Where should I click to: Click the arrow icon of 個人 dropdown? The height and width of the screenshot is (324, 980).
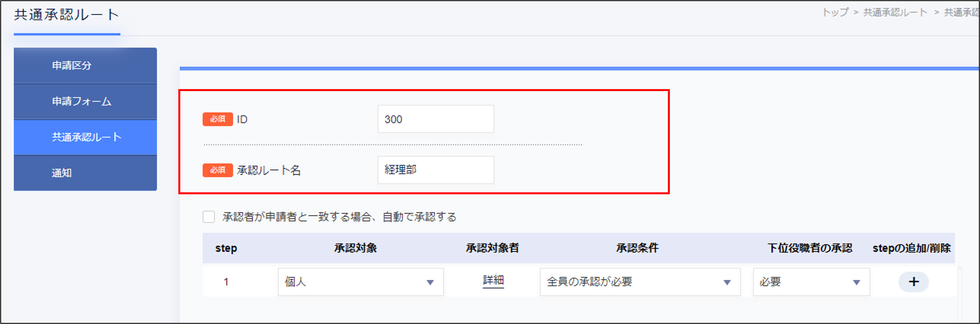(x=430, y=283)
